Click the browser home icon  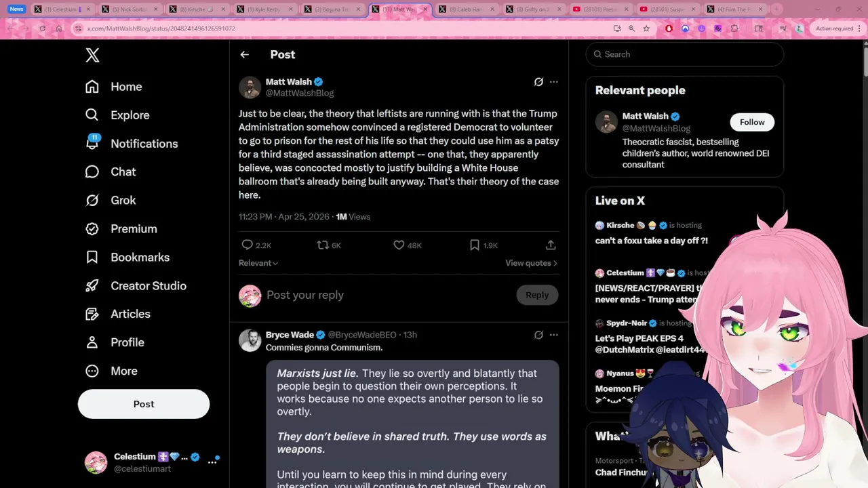click(x=59, y=28)
